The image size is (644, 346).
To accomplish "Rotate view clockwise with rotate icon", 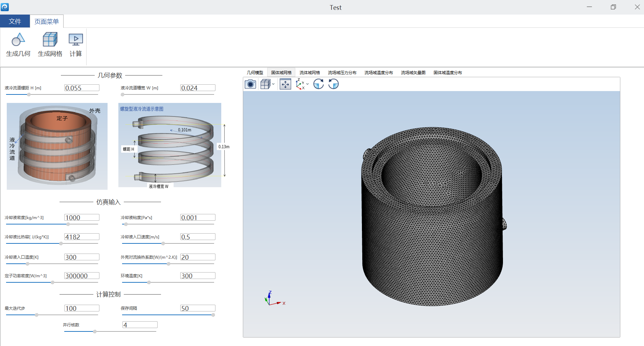I will pyautogui.click(x=319, y=84).
